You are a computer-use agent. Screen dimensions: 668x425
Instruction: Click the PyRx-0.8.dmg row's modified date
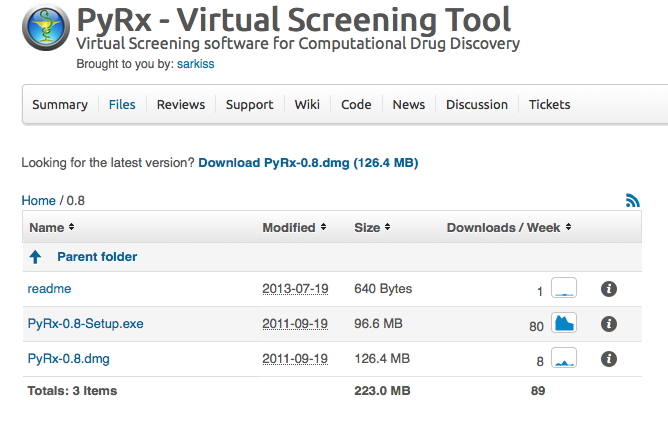click(x=295, y=359)
